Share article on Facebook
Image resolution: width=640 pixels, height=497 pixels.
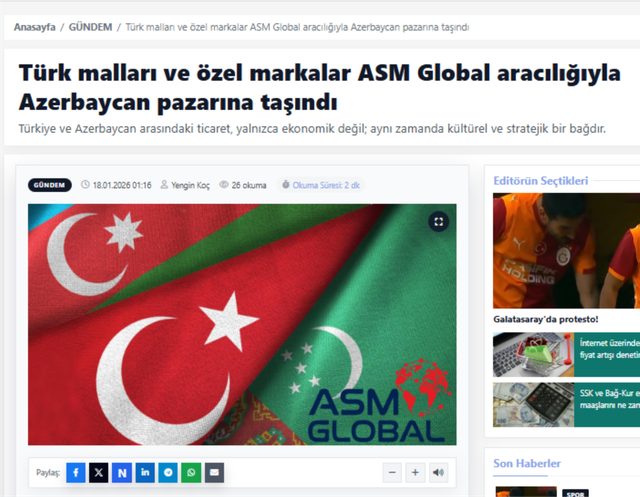tap(76, 473)
